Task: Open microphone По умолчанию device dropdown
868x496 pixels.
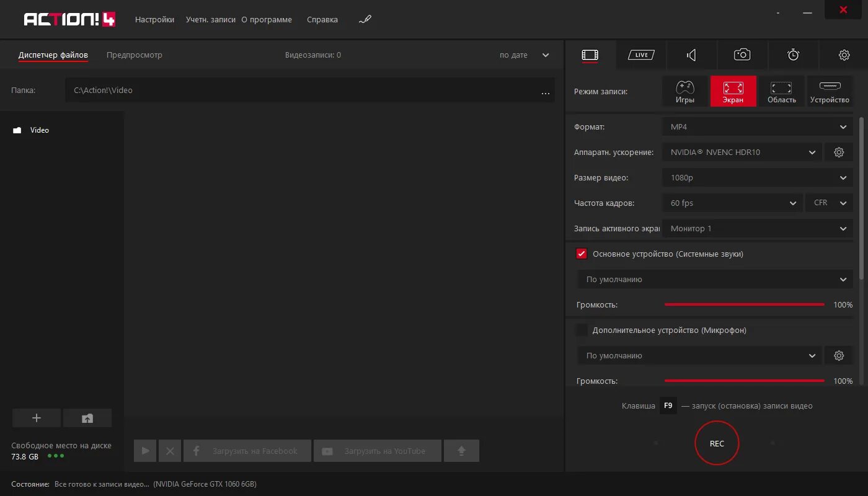Action: (700, 356)
